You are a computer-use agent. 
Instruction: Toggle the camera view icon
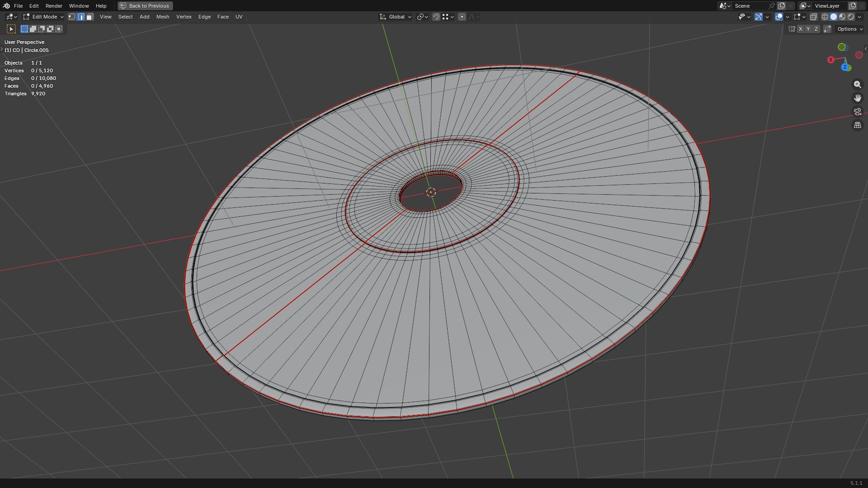tap(857, 112)
